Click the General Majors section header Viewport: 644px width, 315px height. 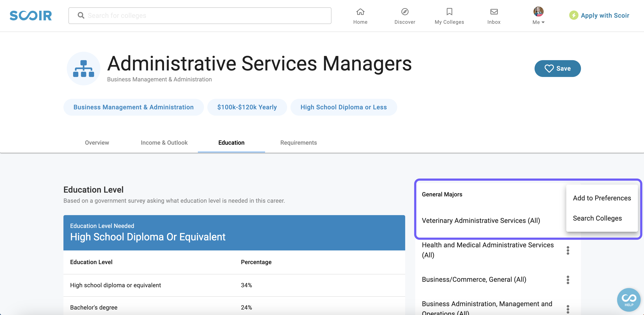point(442,195)
